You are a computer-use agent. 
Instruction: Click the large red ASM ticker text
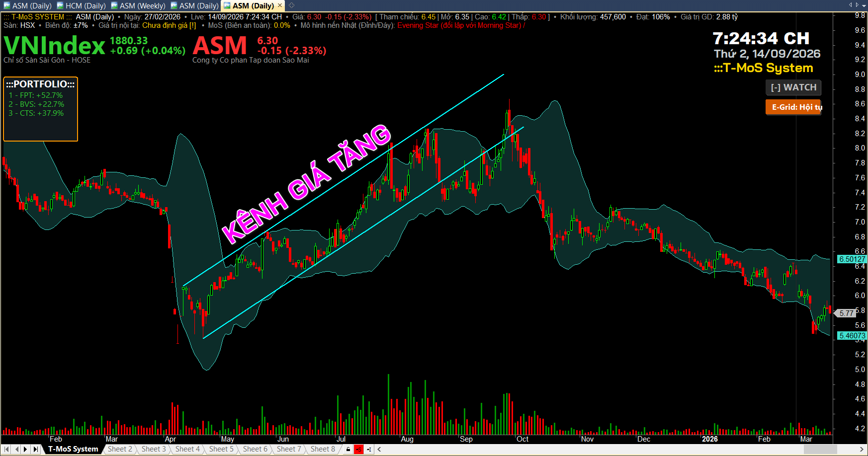point(220,46)
